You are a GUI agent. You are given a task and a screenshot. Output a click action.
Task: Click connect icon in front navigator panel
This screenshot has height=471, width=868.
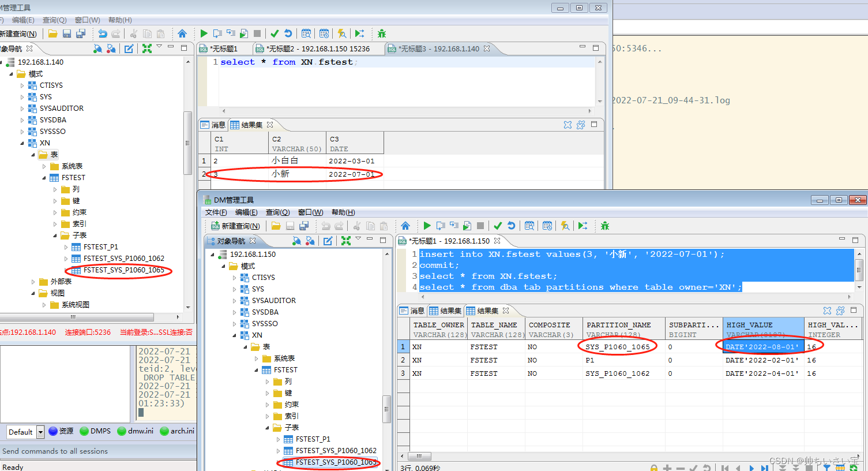coord(296,241)
